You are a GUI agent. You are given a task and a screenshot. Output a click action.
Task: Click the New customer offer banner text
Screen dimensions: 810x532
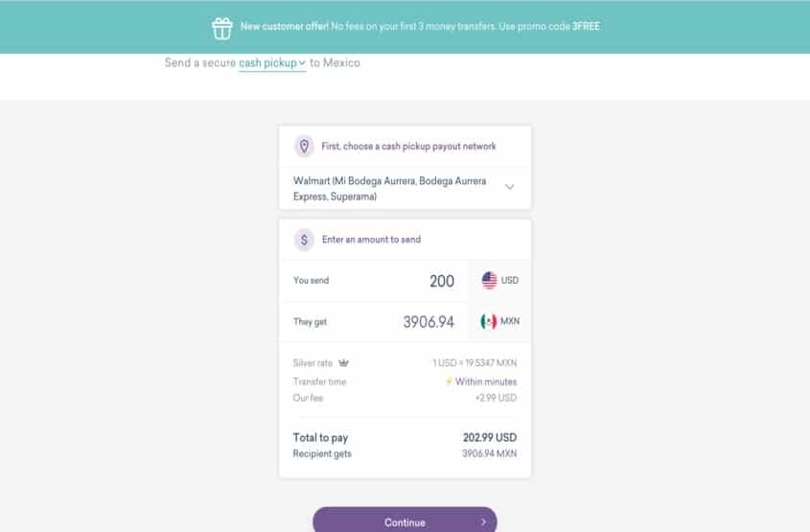coord(420,26)
